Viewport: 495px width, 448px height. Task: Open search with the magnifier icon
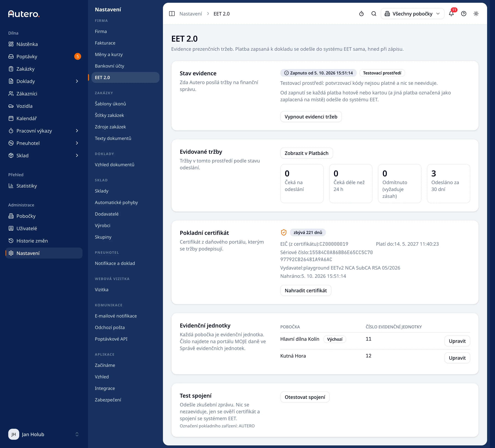[x=374, y=14]
